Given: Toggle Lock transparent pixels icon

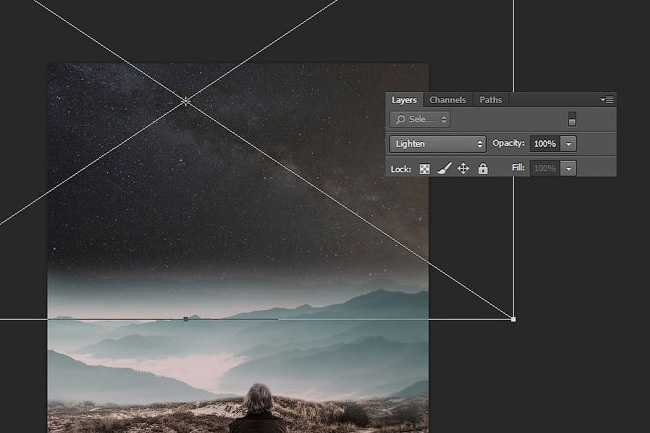Looking at the screenshot, I should (424, 169).
